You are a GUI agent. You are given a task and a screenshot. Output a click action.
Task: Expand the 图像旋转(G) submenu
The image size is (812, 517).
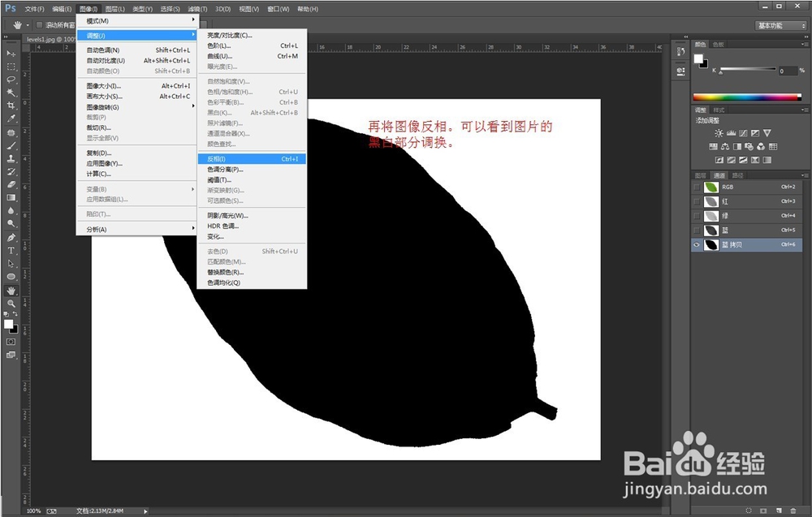point(136,107)
